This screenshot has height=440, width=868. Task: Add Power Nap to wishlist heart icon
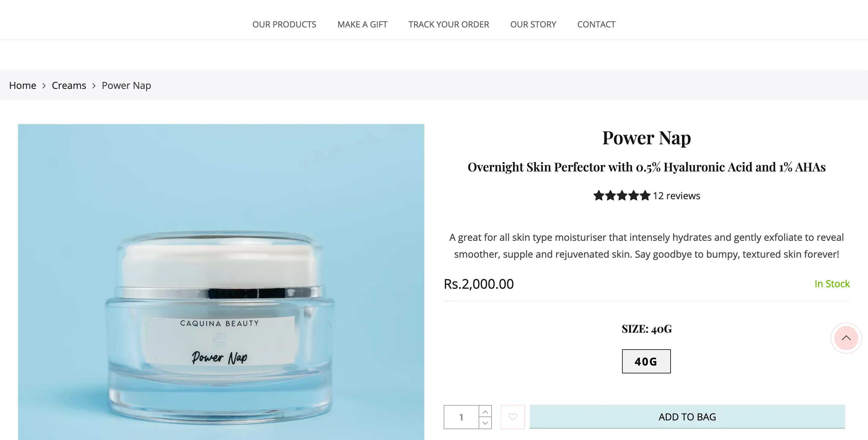coord(512,417)
